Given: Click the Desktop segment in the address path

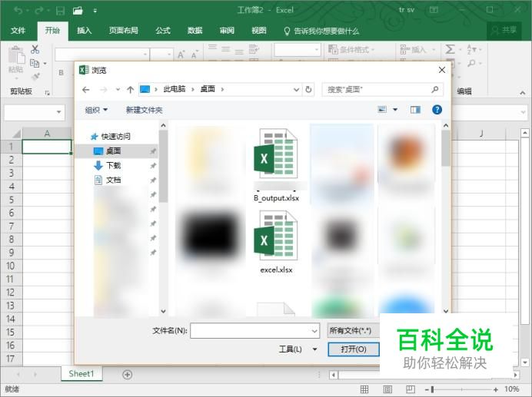Looking at the screenshot, I should pos(208,89).
